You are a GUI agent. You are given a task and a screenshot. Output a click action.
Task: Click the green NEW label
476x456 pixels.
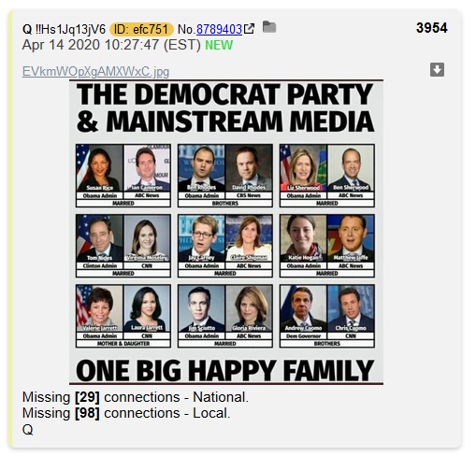tap(219, 45)
